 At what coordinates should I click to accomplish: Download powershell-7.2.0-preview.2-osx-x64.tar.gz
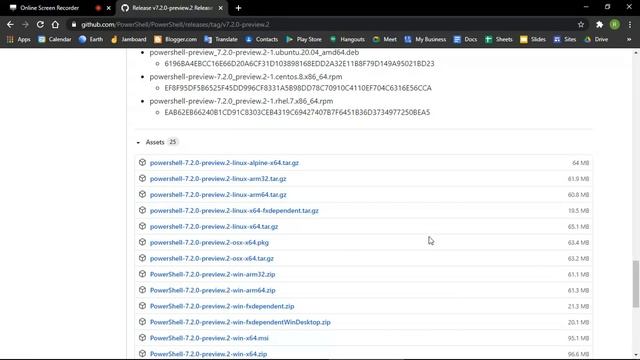pyautogui.click(x=211, y=258)
